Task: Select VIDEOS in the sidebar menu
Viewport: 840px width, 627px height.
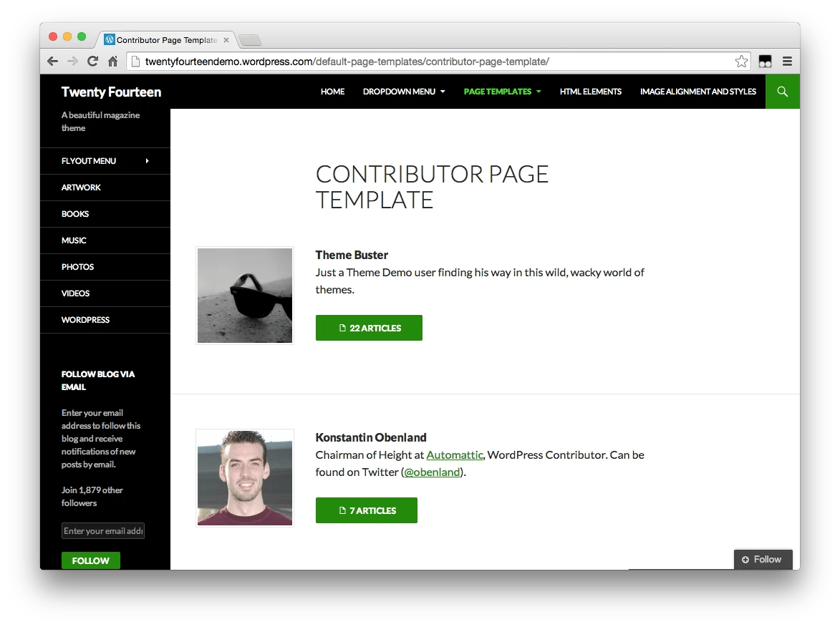Action: pyautogui.click(x=105, y=293)
